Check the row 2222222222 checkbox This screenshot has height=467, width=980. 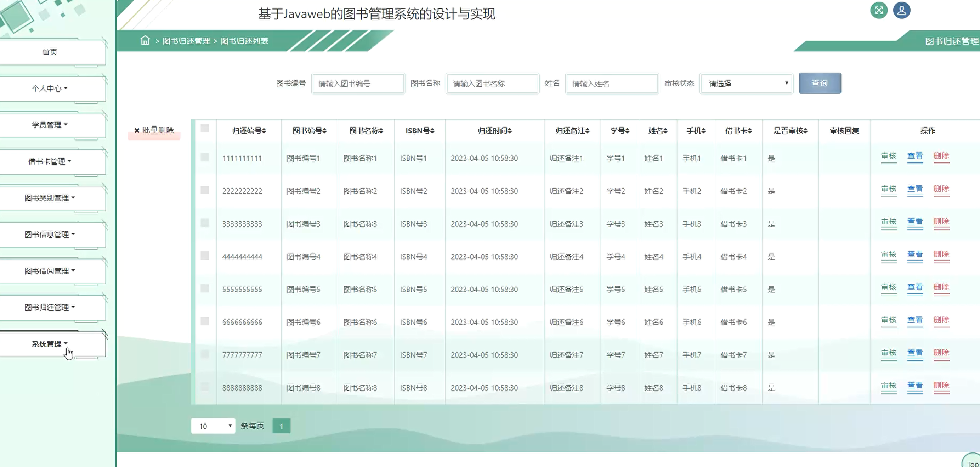205,190
